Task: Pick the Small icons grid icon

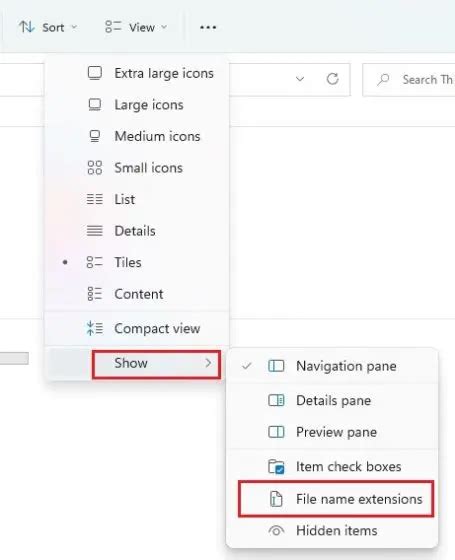Action: click(95, 168)
